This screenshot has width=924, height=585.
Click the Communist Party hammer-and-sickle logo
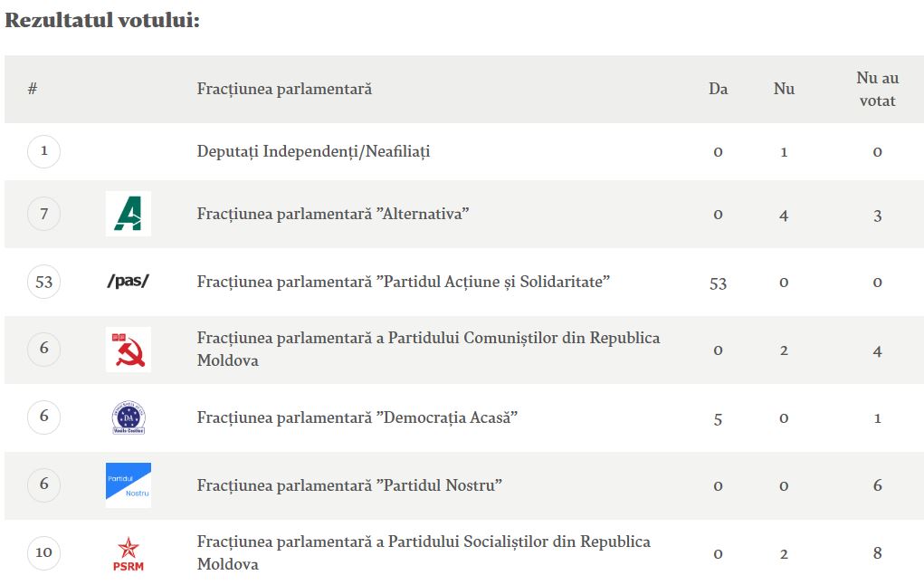click(128, 349)
